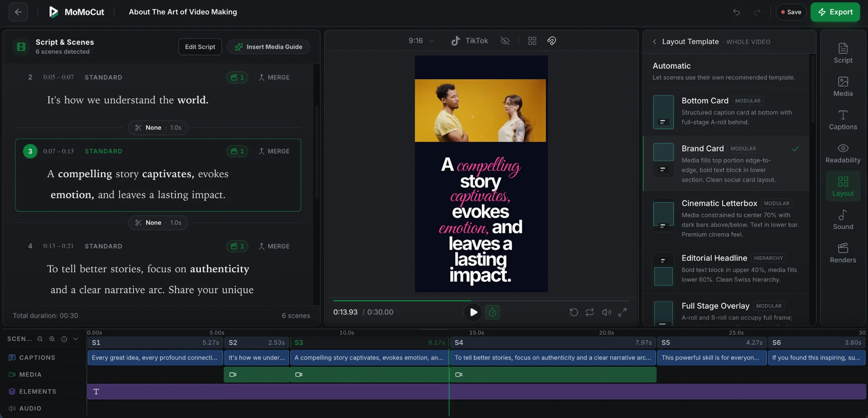This screenshot has height=418, width=868.
Task: Toggle the magnet snapping icon
Action: tap(552, 41)
